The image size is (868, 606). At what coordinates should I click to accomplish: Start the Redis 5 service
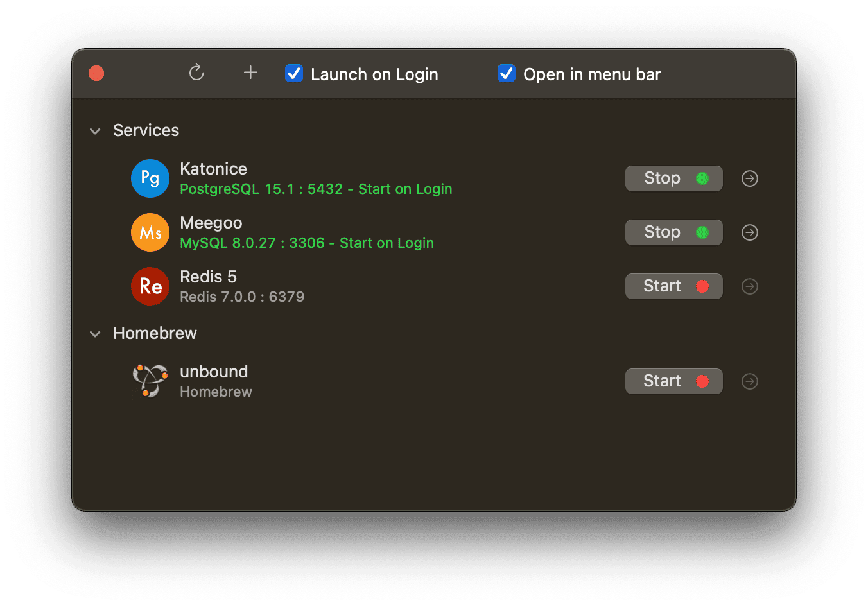pos(674,286)
